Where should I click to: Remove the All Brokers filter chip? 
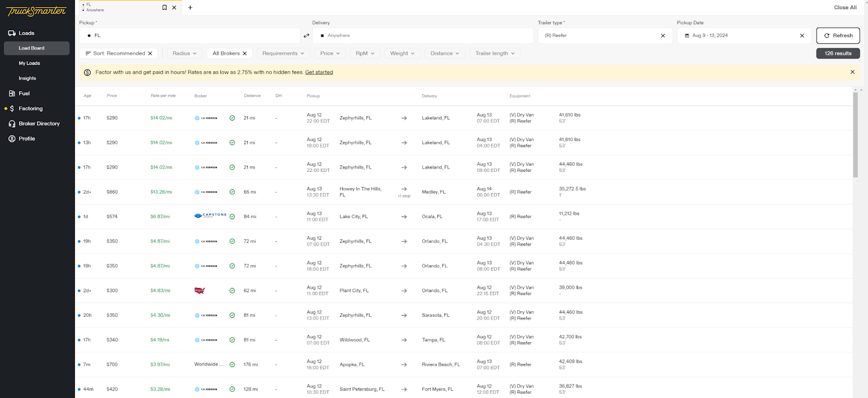click(x=245, y=54)
